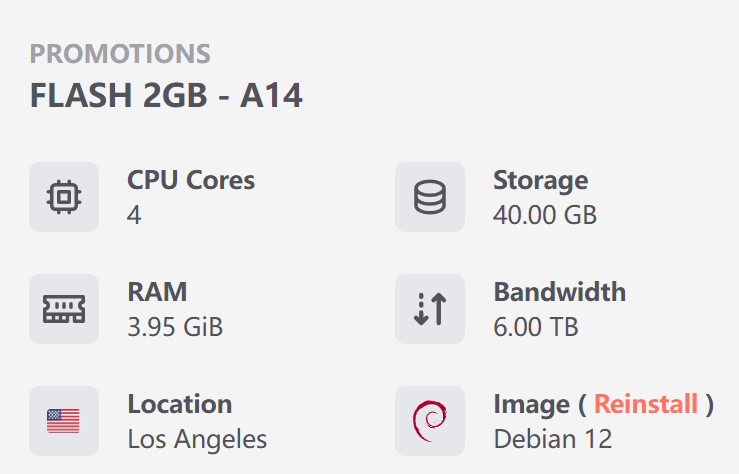Click the Bandwidth heading
Viewport: 739px width, 474px height.
click(559, 292)
